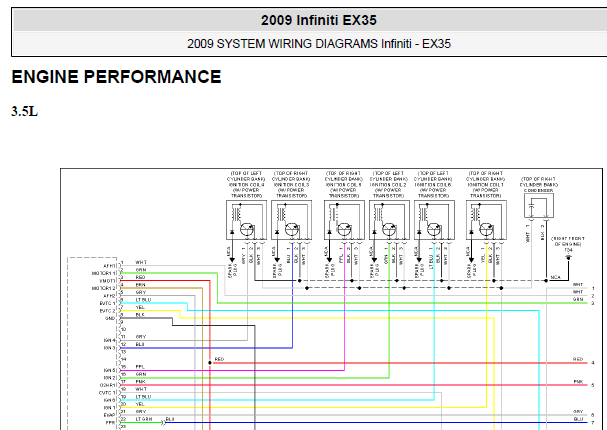Viewport: 607px width, 430px height.
Task: Click the 'PNK' wire color label at pin 17
Action: click(x=141, y=382)
